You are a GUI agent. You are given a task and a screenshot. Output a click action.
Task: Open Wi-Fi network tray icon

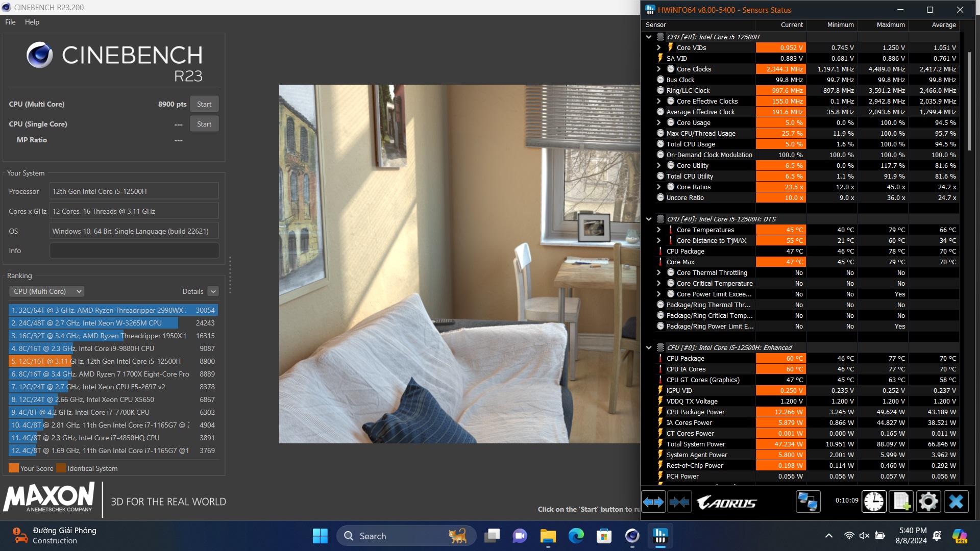coord(849,536)
